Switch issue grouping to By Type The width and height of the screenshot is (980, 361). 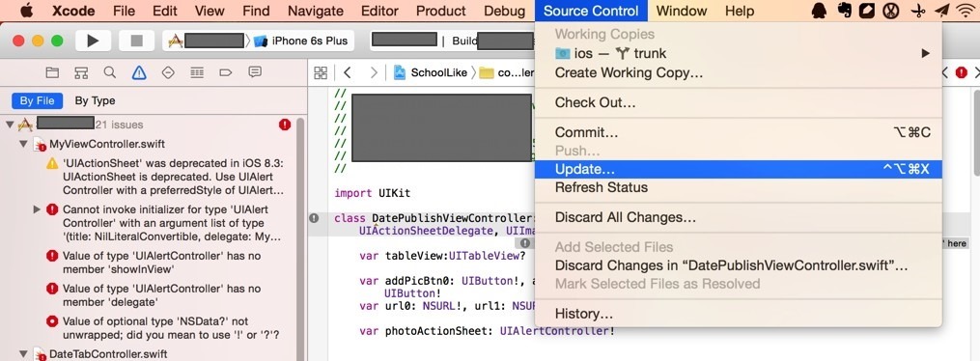coord(95,100)
